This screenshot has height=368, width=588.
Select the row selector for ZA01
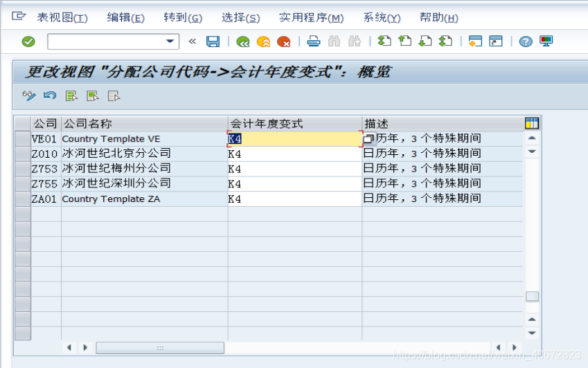(22, 199)
